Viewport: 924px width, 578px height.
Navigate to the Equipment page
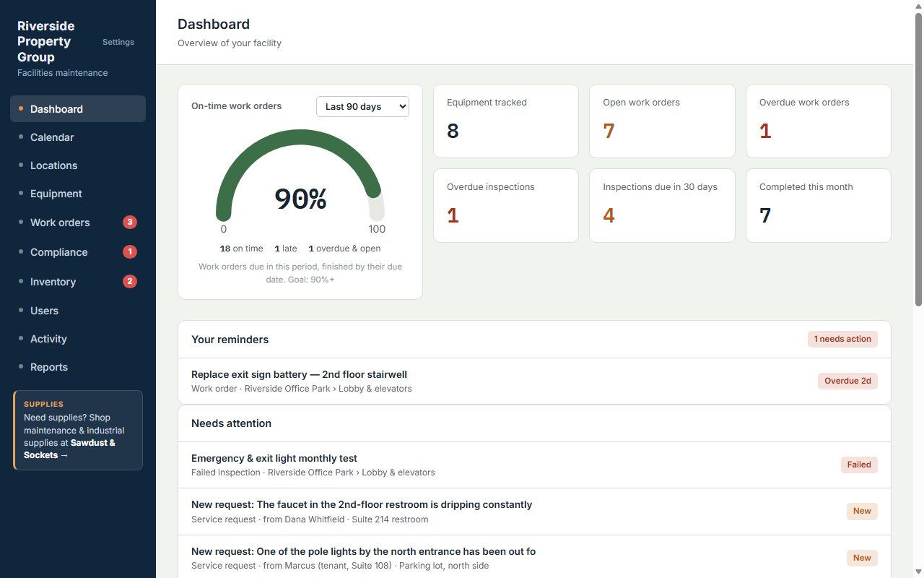(x=78, y=194)
